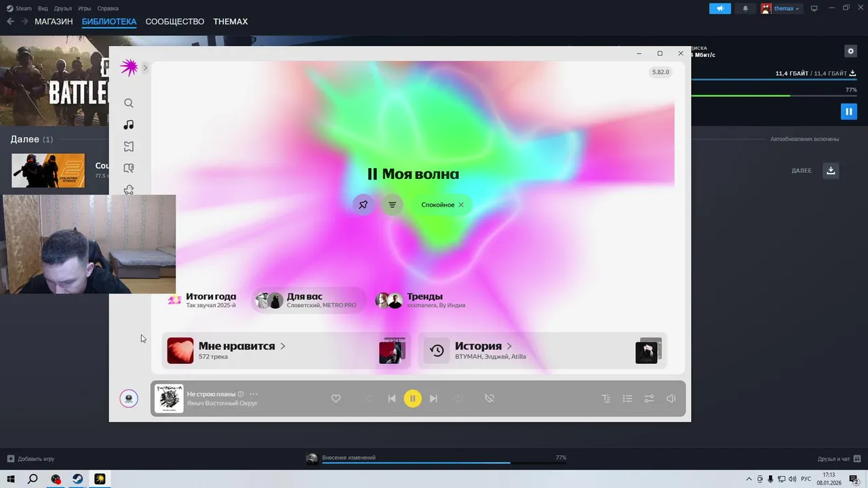The image size is (868, 488).
Task: Click Добавить игру in Steam
Action: pyautogui.click(x=31, y=459)
